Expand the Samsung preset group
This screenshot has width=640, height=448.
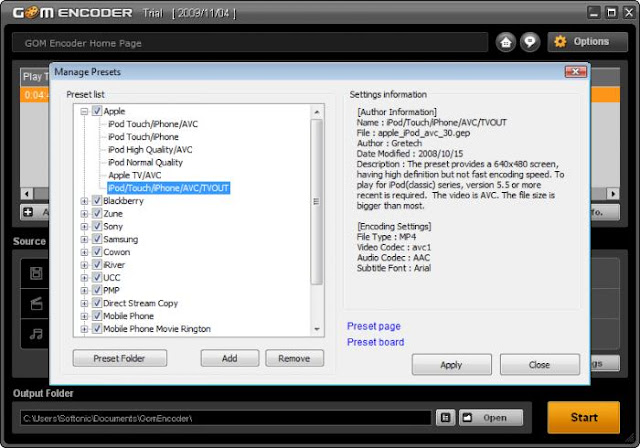tap(84, 240)
